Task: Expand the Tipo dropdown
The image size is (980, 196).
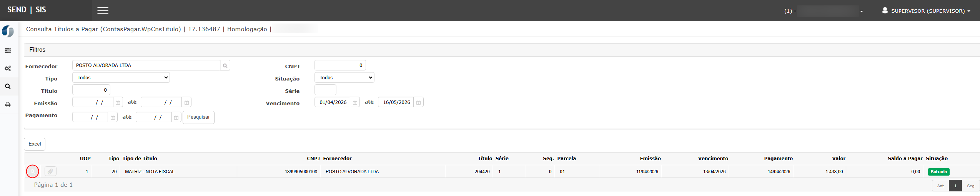Action: point(121,78)
